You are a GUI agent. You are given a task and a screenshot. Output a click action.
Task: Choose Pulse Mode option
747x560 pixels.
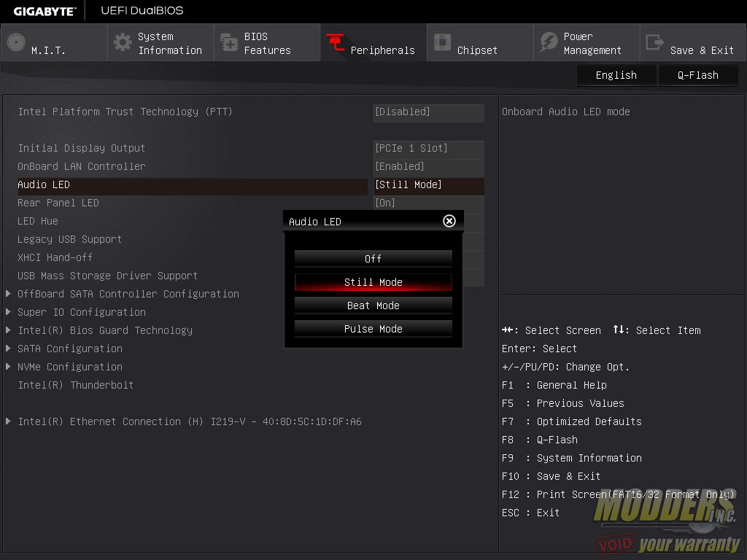[373, 329]
